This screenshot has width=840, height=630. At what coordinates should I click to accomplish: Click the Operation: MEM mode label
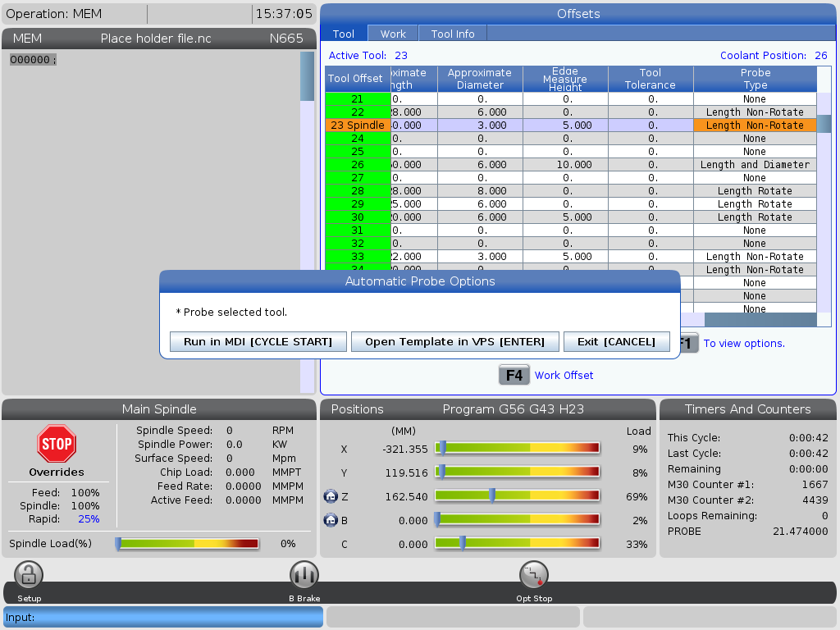pos(53,14)
